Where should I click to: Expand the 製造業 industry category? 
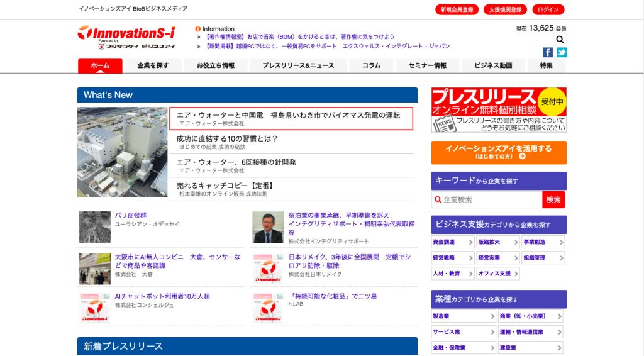[464, 316]
